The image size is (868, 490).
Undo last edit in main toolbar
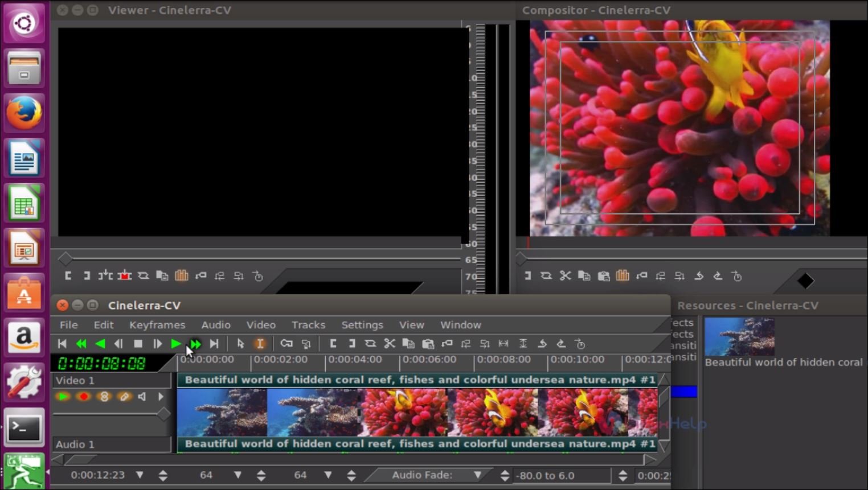[542, 344]
